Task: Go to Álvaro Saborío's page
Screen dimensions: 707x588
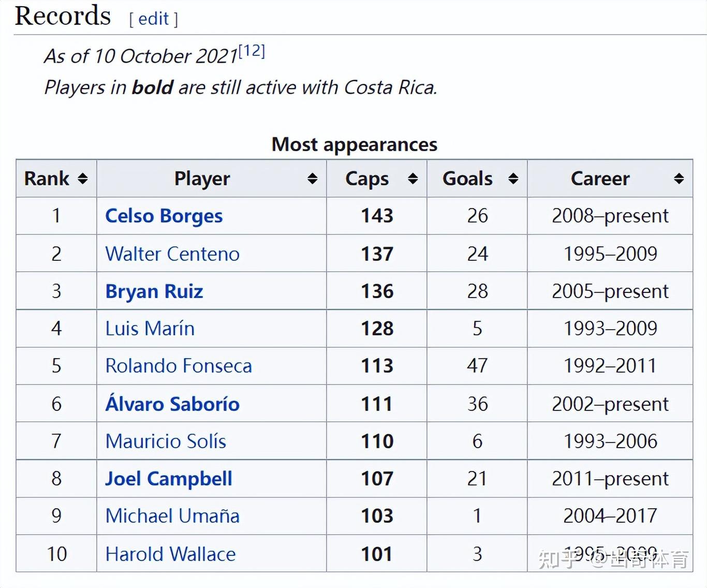Action: point(172,404)
